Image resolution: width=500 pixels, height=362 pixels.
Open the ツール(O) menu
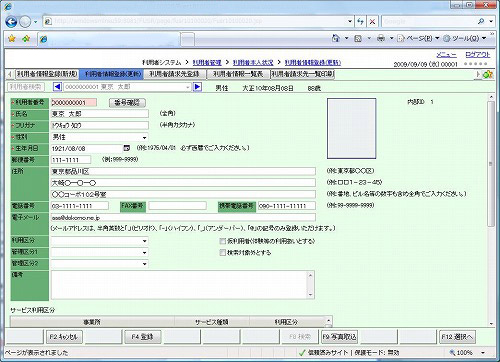[x=465, y=39]
